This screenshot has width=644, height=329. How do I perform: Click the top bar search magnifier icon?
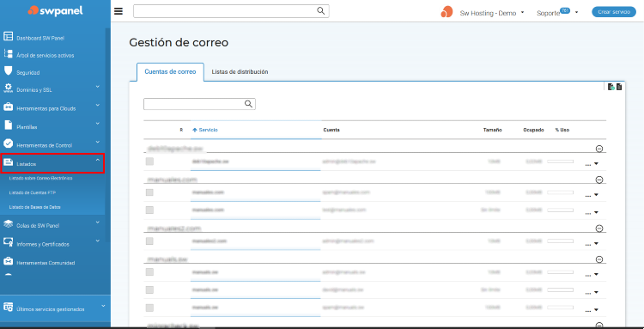coord(321,10)
